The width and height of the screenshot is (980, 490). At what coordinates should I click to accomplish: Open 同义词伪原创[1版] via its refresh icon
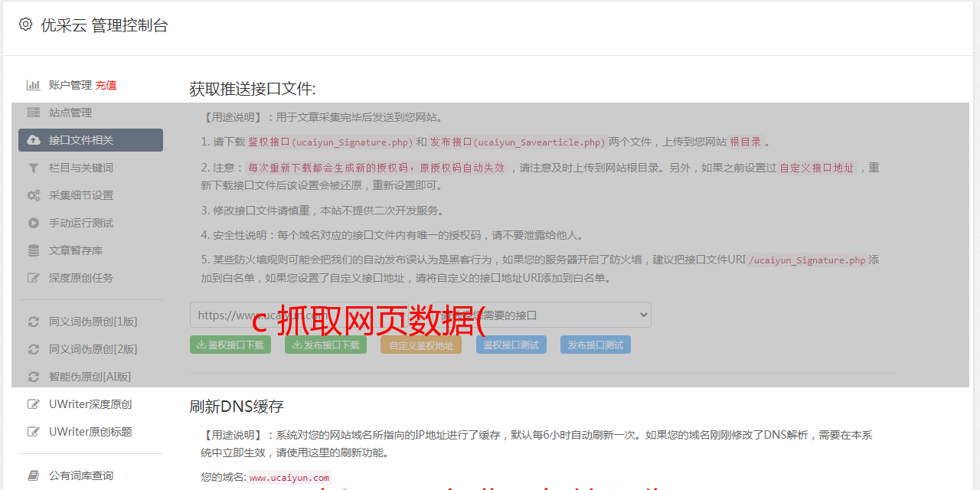point(34,322)
